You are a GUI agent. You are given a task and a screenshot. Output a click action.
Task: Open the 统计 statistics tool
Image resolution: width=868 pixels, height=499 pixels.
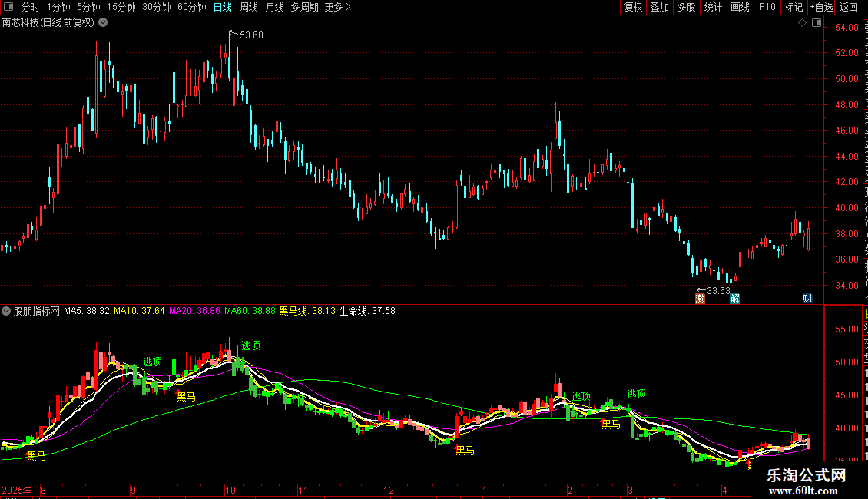pos(712,7)
